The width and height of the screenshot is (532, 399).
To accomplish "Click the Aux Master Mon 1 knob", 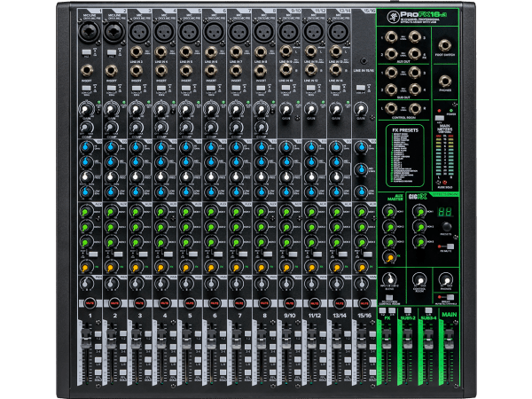I will pyautogui.click(x=389, y=212).
